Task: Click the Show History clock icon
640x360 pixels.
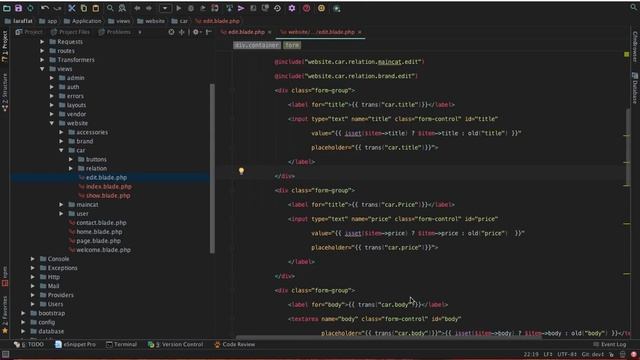Action: point(278,8)
